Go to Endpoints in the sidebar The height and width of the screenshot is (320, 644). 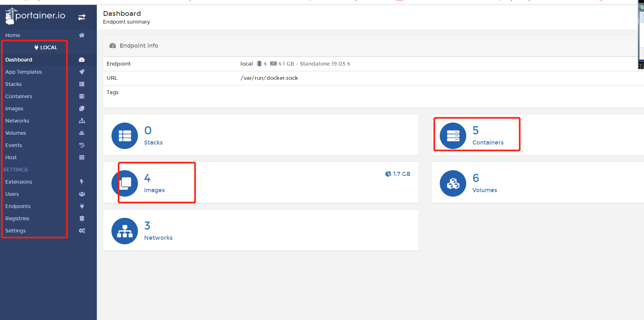point(18,206)
